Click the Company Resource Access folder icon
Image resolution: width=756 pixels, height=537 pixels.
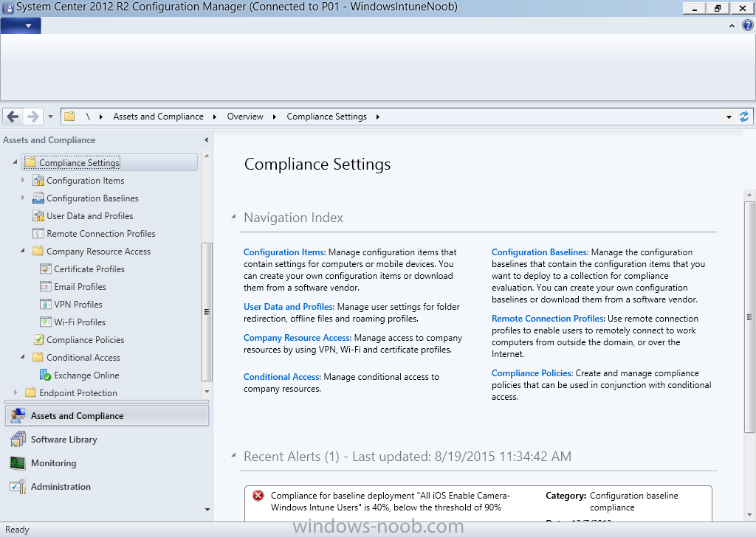[x=38, y=251]
